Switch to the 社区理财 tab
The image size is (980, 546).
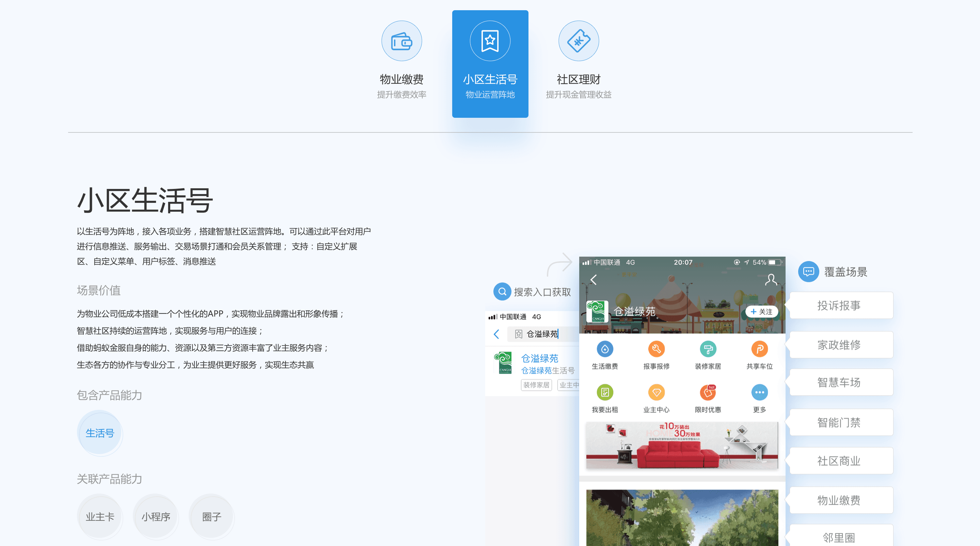click(x=578, y=64)
